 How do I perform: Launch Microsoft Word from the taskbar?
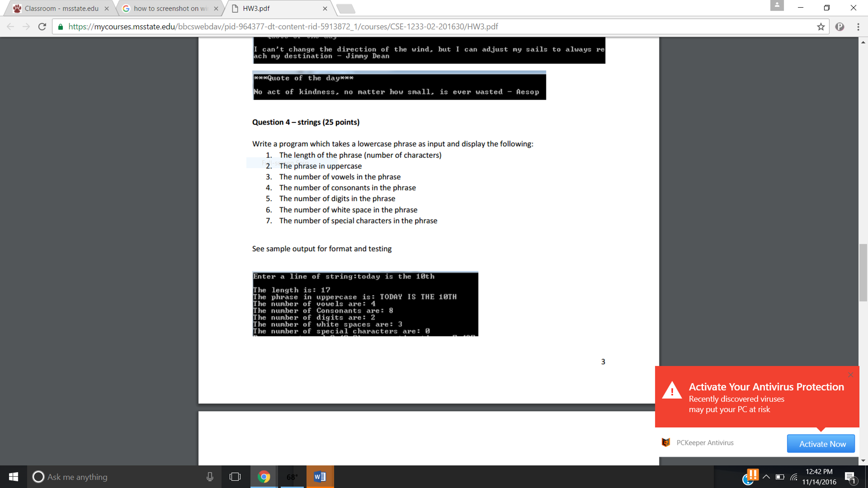[x=319, y=477]
